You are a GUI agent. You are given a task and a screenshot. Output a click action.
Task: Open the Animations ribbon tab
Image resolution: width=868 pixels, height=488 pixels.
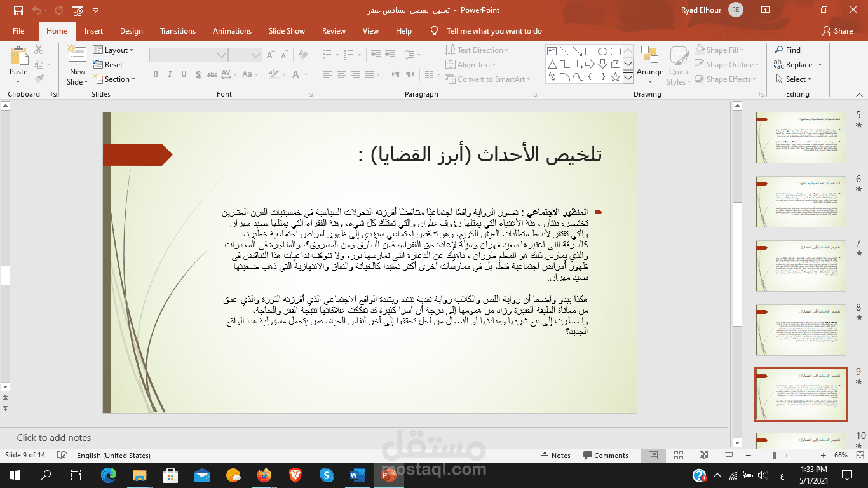point(232,30)
